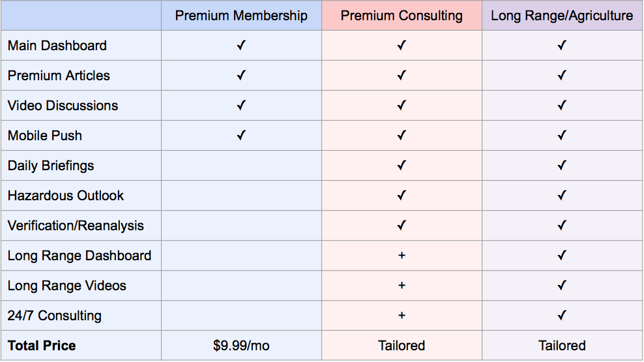Click Tailored price under Premium Consulting
The image size is (644, 362).
[x=402, y=346]
